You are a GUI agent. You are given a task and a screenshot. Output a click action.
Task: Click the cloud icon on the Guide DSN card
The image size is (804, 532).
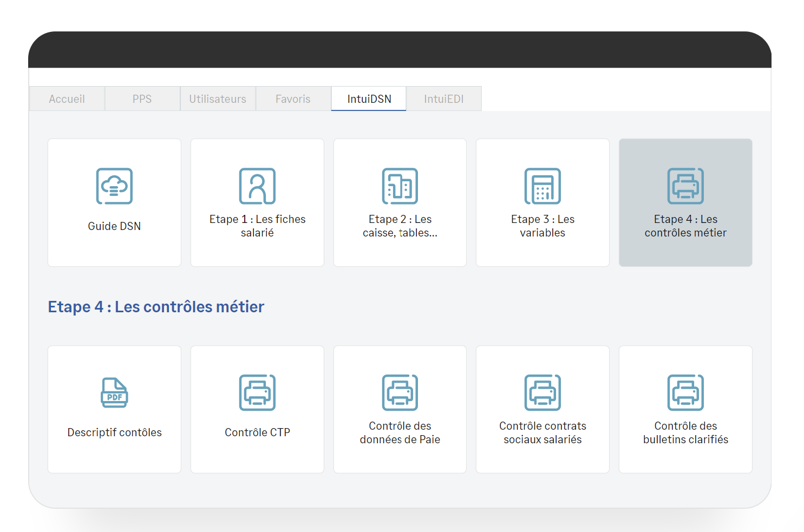(114, 186)
